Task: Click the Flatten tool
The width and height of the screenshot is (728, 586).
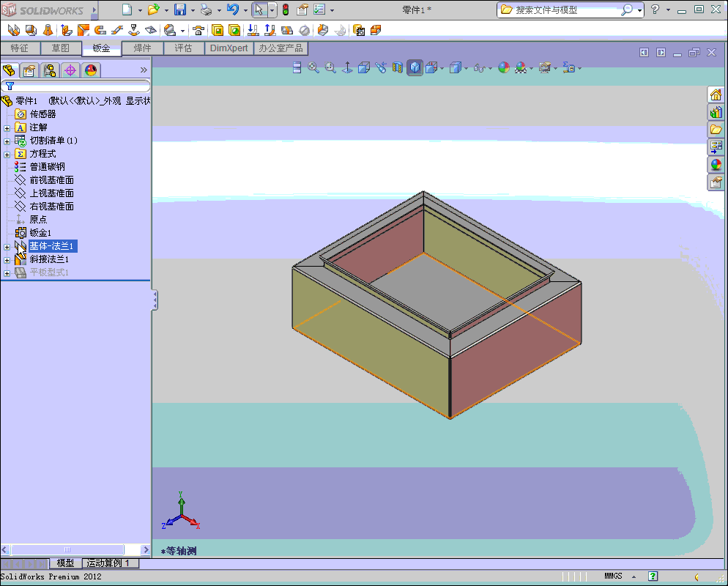Action: [x=287, y=30]
